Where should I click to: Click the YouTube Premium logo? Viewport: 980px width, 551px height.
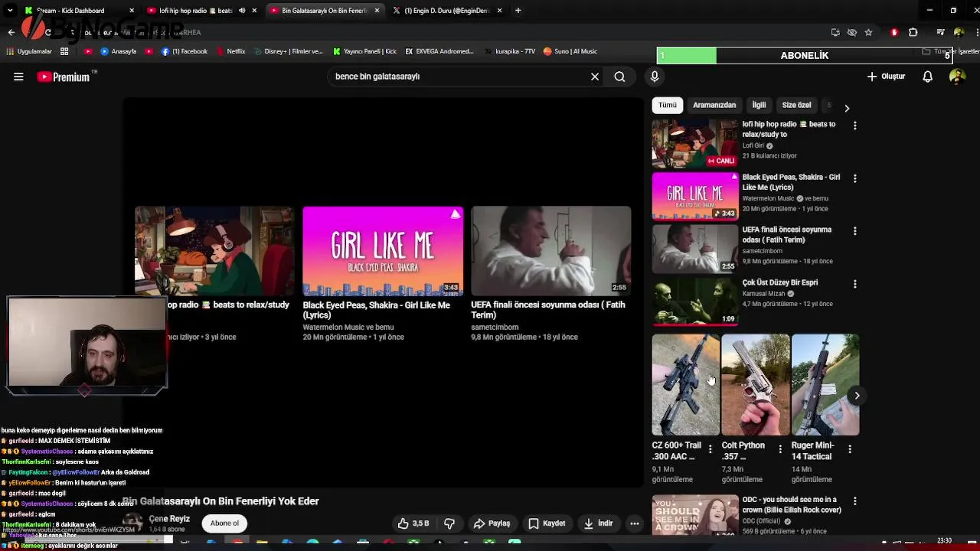64,77
